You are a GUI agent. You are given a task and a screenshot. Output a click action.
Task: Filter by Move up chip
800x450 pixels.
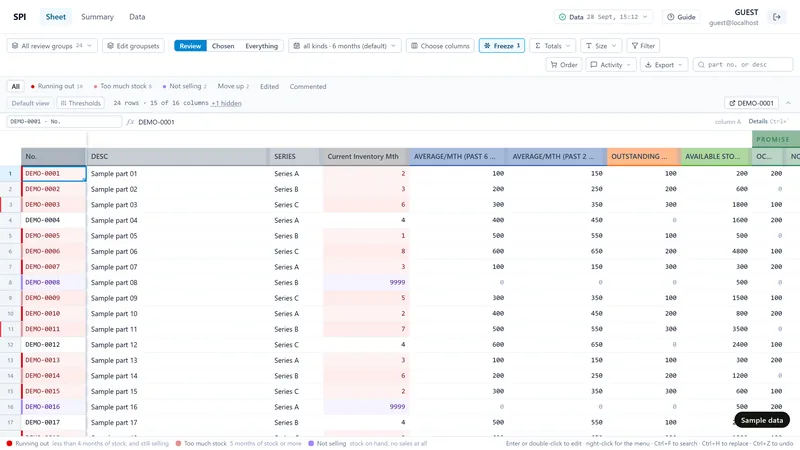(233, 86)
